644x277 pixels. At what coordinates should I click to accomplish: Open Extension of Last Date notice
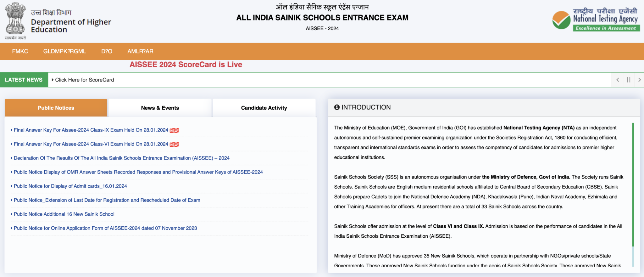click(107, 200)
